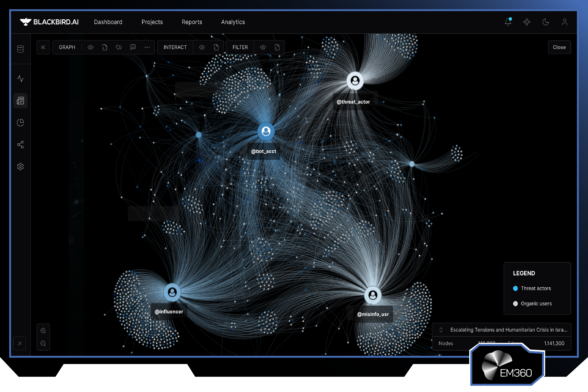Screen dimensions: 588x392
Task: Open the GRAPH comments icon
Action: click(x=133, y=47)
